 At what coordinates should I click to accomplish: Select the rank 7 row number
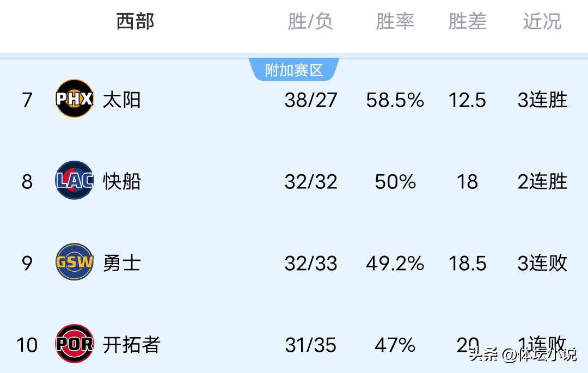[x=27, y=100]
